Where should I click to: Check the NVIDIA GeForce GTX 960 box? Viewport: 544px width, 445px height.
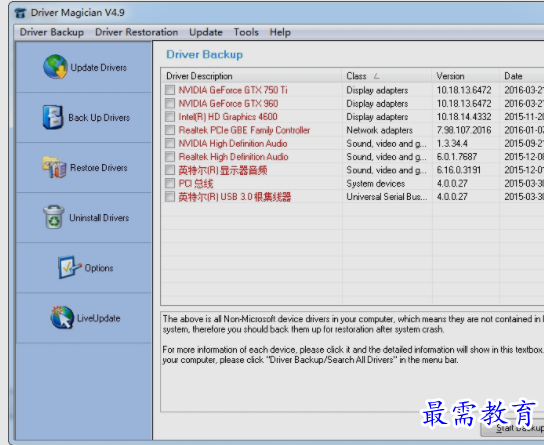tap(170, 103)
